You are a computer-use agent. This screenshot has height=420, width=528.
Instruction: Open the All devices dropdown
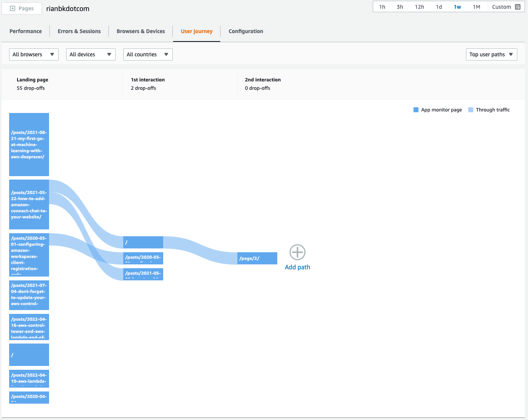point(91,54)
